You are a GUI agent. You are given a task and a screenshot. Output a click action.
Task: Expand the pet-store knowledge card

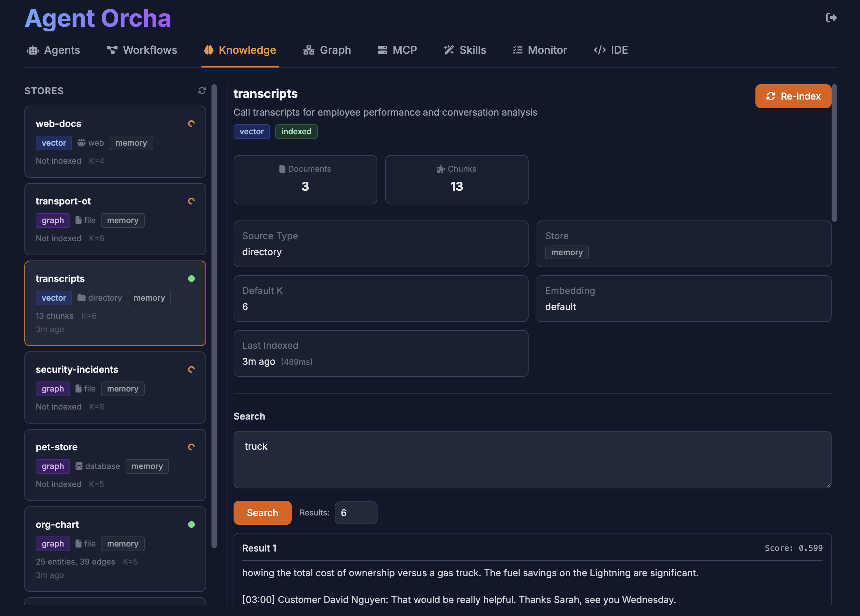[115, 465]
